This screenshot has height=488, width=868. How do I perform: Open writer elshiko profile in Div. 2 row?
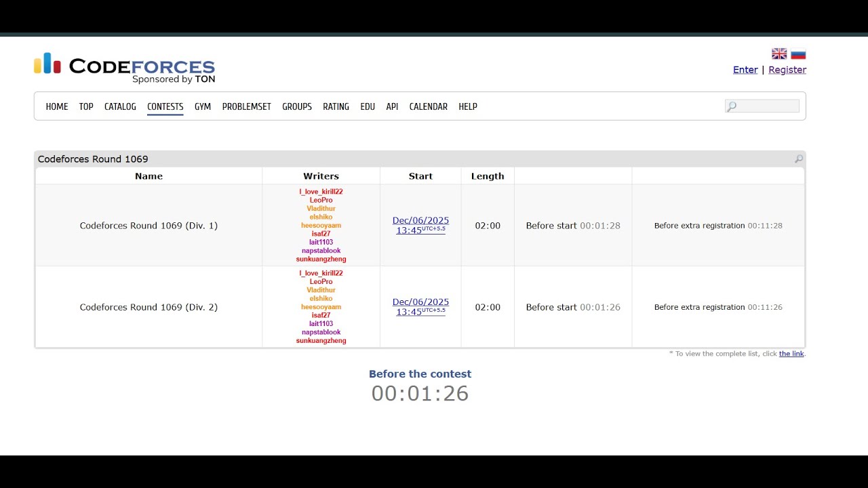pos(321,298)
